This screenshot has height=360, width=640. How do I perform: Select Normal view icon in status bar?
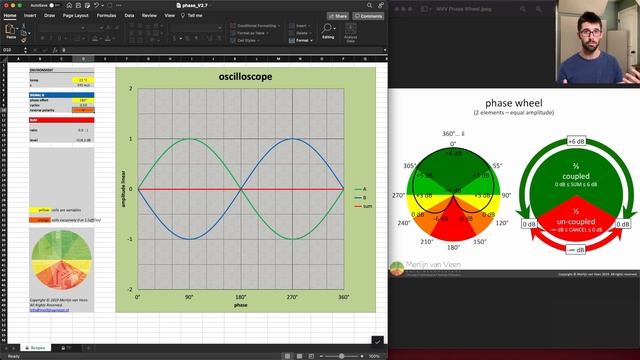pos(287,356)
